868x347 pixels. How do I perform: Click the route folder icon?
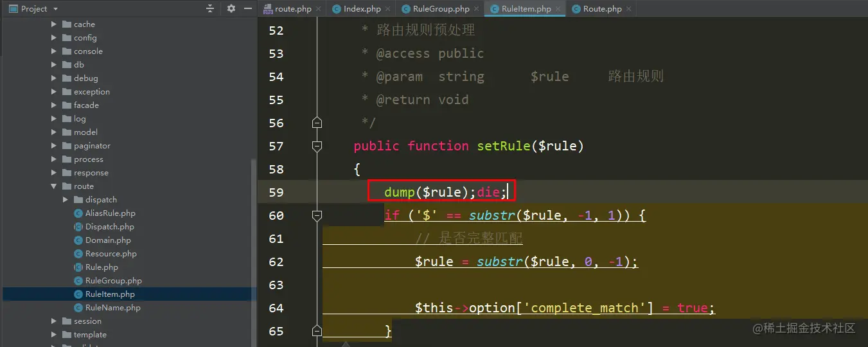coord(67,186)
